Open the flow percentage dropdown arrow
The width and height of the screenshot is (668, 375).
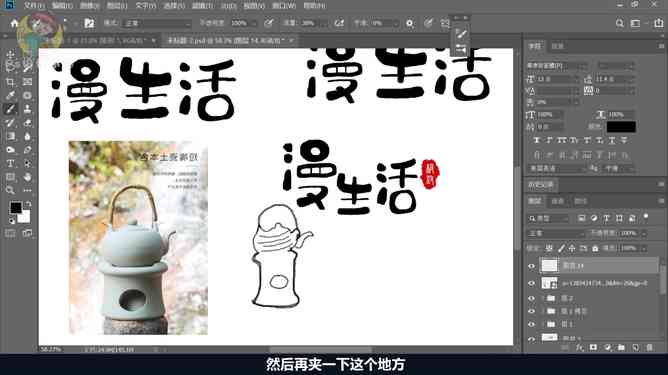click(324, 23)
